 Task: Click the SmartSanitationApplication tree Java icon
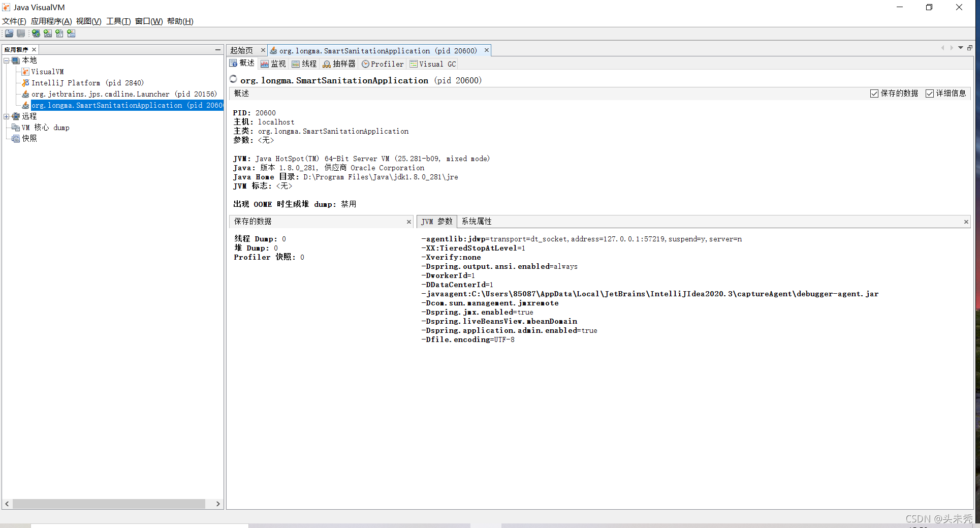[x=25, y=105]
